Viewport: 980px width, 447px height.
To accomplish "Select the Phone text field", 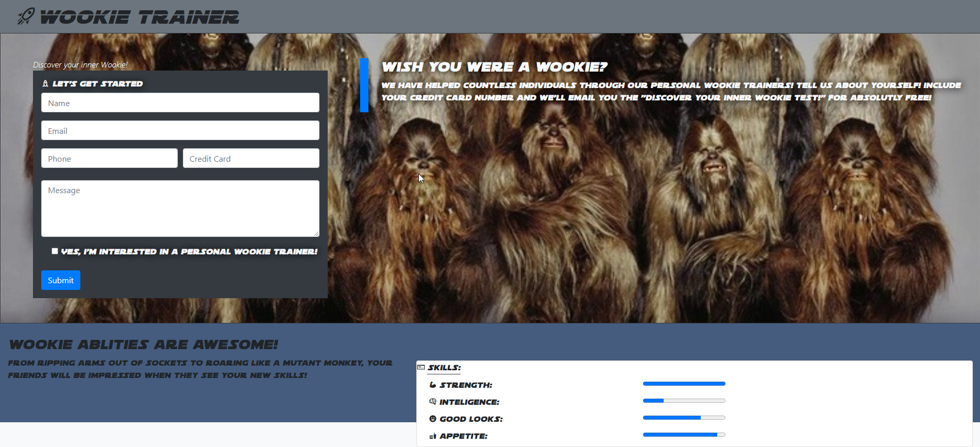I will (109, 158).
